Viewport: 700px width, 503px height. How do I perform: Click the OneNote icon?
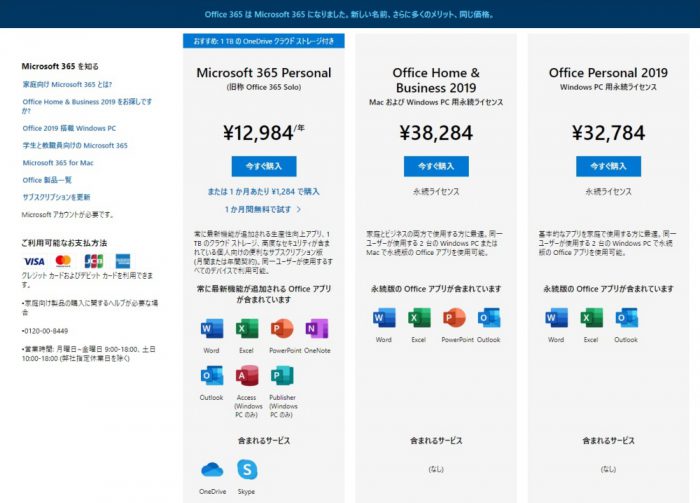317,329
